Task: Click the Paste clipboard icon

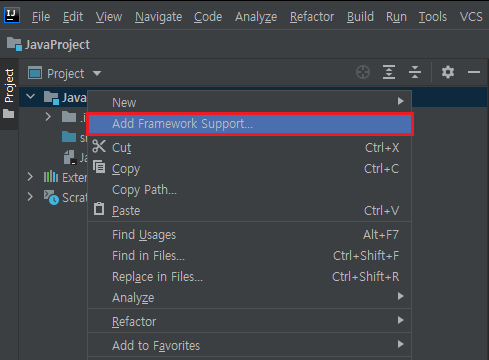Action: (x=99, y=209)
